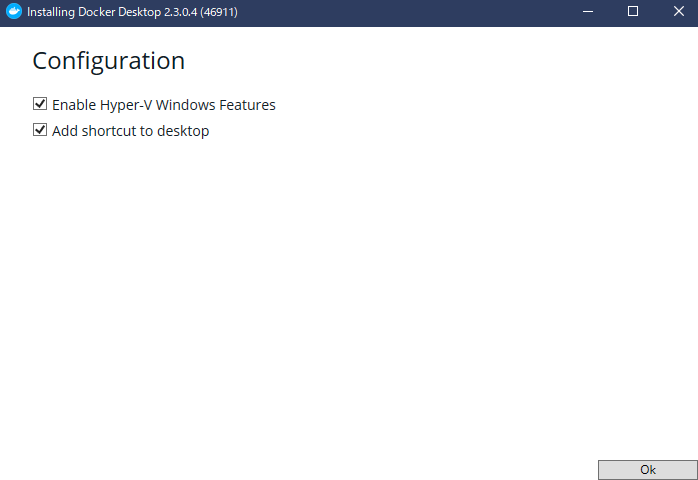Toggle the Hyper-V checkmark box
Viewport: 698px width, 480px height.
click(x=40, y=104)
